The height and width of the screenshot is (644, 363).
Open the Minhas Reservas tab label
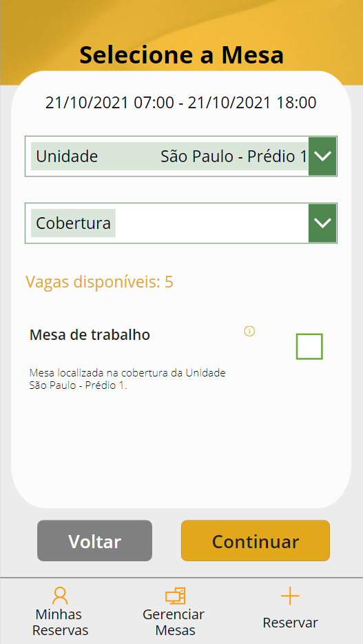click(61, 622)
